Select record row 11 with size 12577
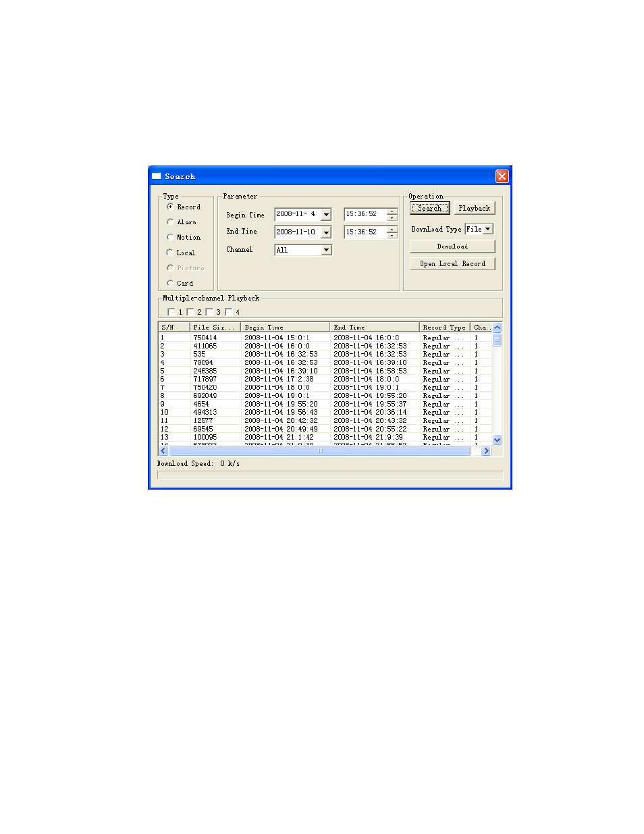Image resolution: width=644 pixels, height=834 pixels. [x=325, y=421]
